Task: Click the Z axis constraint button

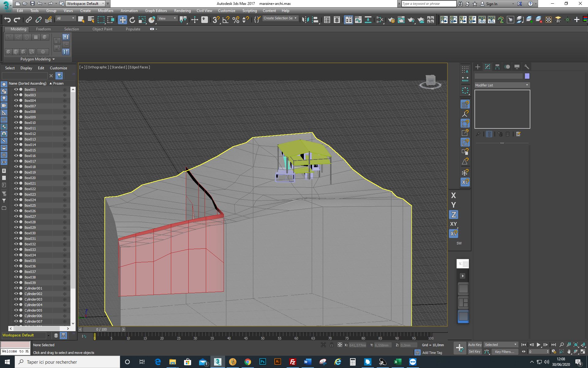Action: click(454, 215)
